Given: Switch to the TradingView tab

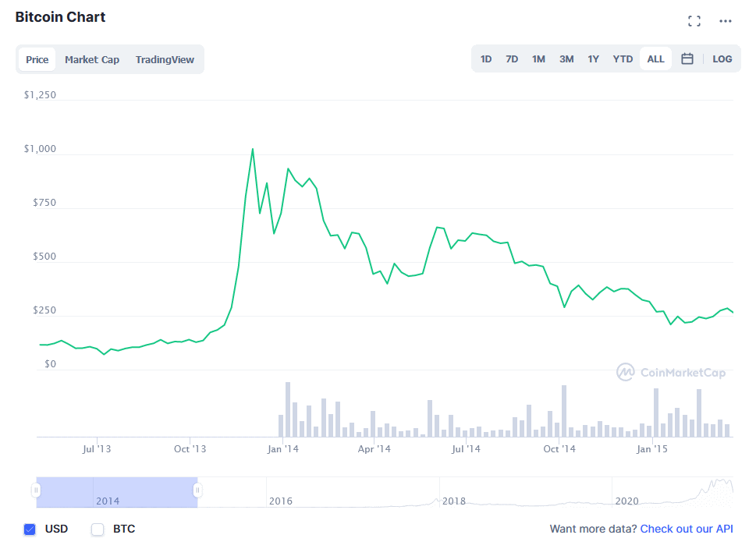Looking at the screenshot, I should click(165, 59).
